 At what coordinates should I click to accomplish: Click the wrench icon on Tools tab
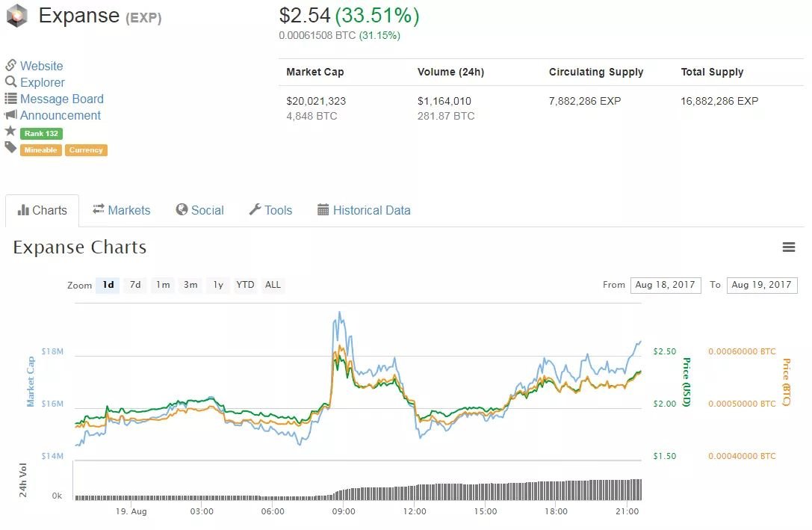point(255,209)
